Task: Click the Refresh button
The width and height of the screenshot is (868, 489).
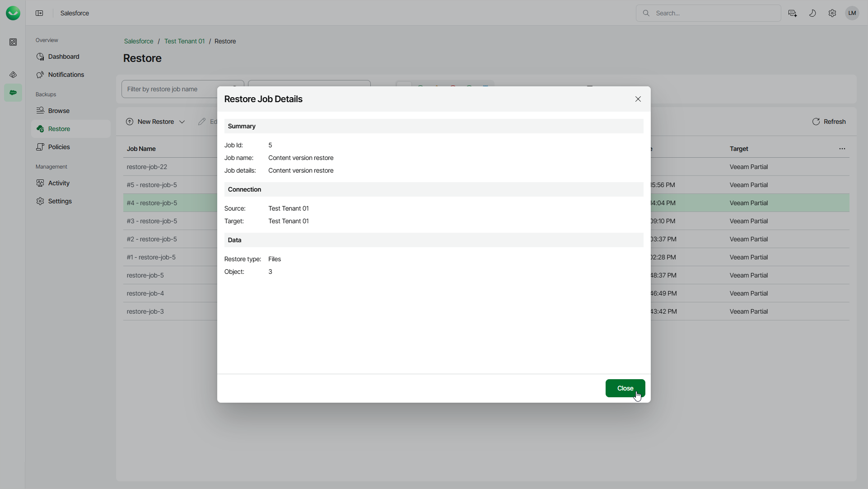Action: coord(829,122)
